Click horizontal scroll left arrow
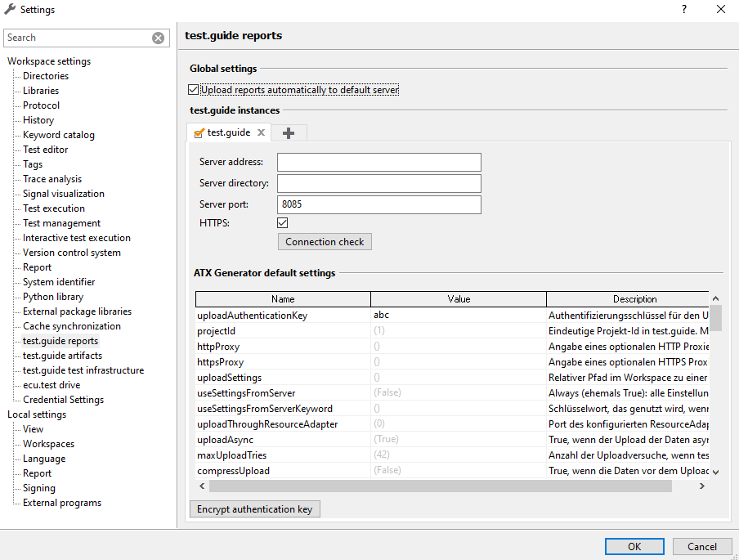 click(202, 486)
